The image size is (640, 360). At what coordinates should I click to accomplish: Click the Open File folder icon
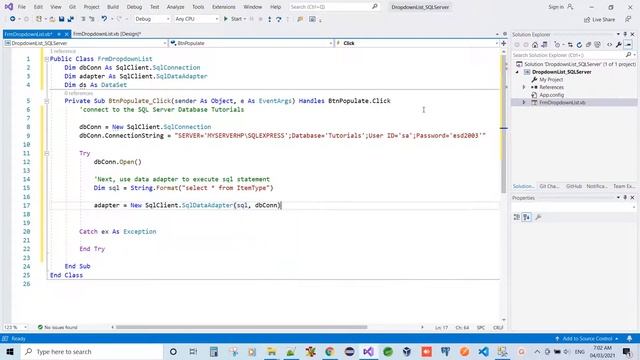(52, 19)
